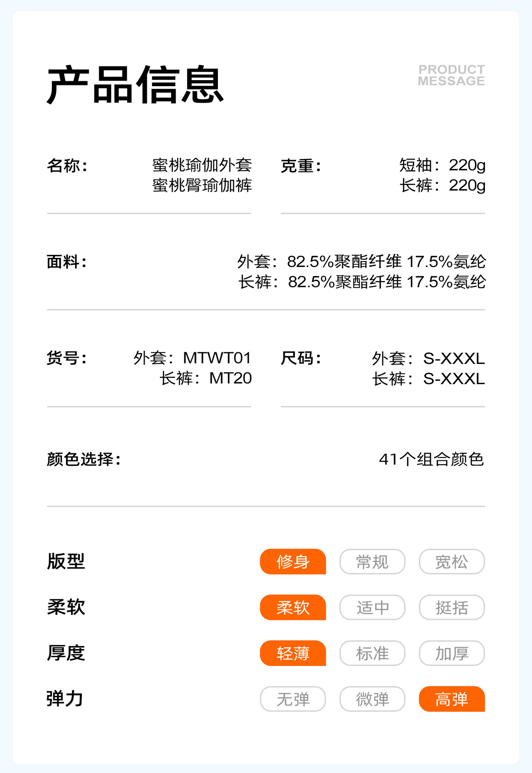The width and height of the screenshot is (532, 773).
Task: Click the PRODUCT MESSAGE caption
Action: [x=451, y=75]
